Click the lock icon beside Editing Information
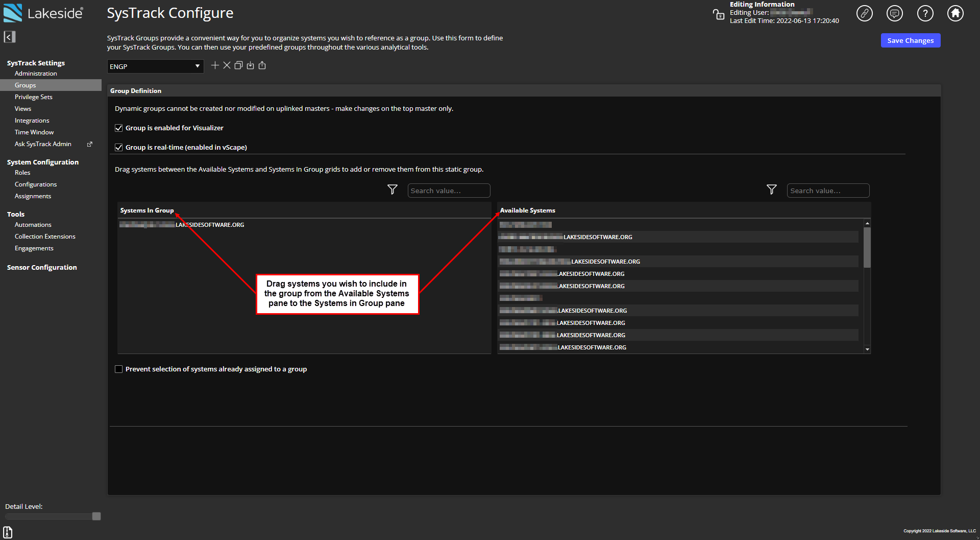This screenshot has height=540, width=980. tap(719, 14)
